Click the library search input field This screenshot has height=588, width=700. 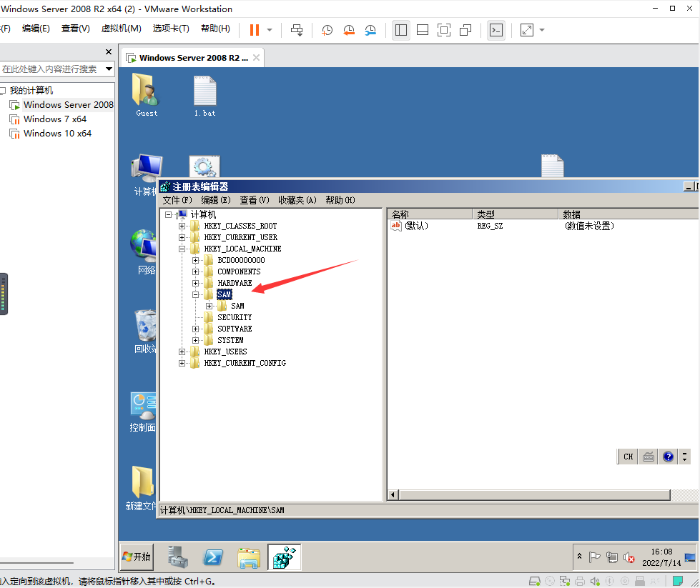click(x=51, y=69)
